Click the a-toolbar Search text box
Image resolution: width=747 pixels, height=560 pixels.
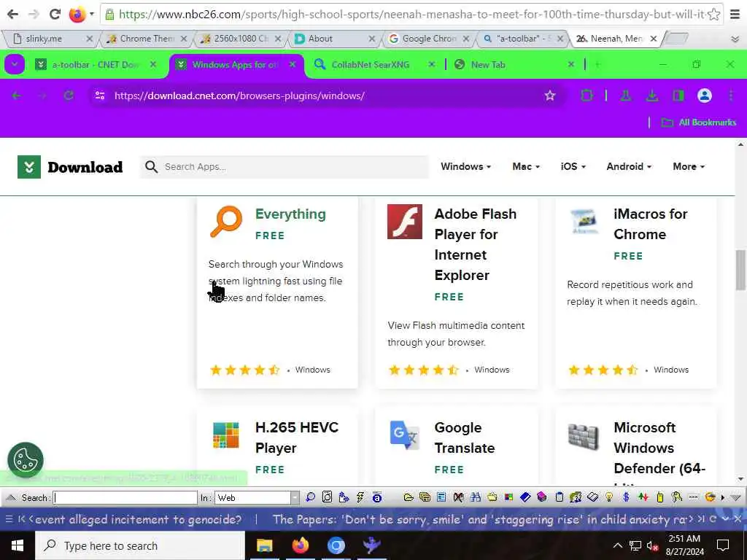[125, 497]
